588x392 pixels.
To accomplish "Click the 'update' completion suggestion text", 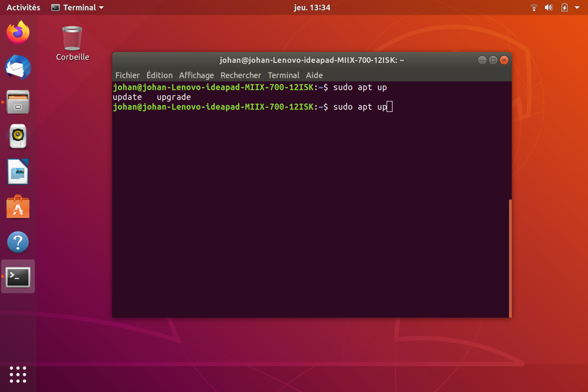I will pyautogui.click(x=127, y=97).
